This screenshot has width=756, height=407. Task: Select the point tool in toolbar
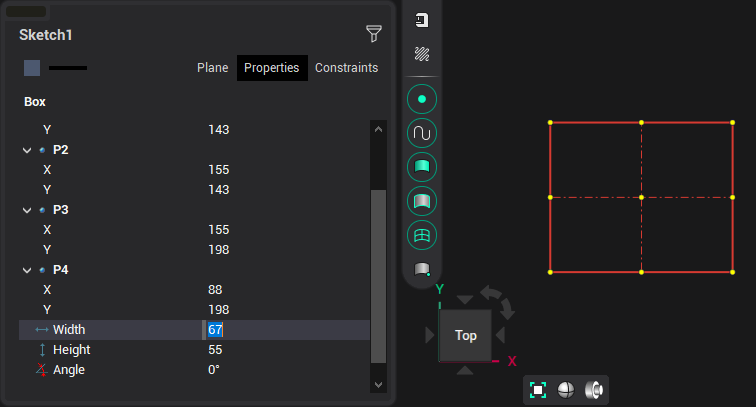pyautogui.click(x=422, y=99)
